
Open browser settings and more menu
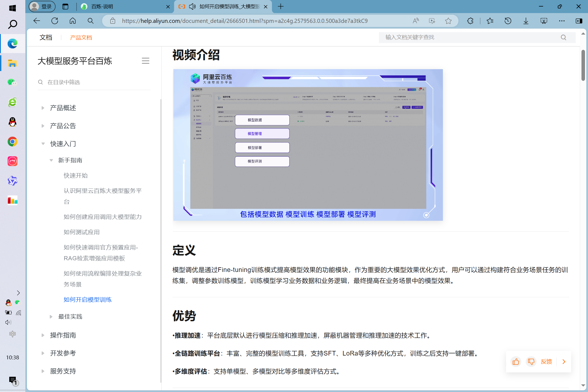coord(562,21)
